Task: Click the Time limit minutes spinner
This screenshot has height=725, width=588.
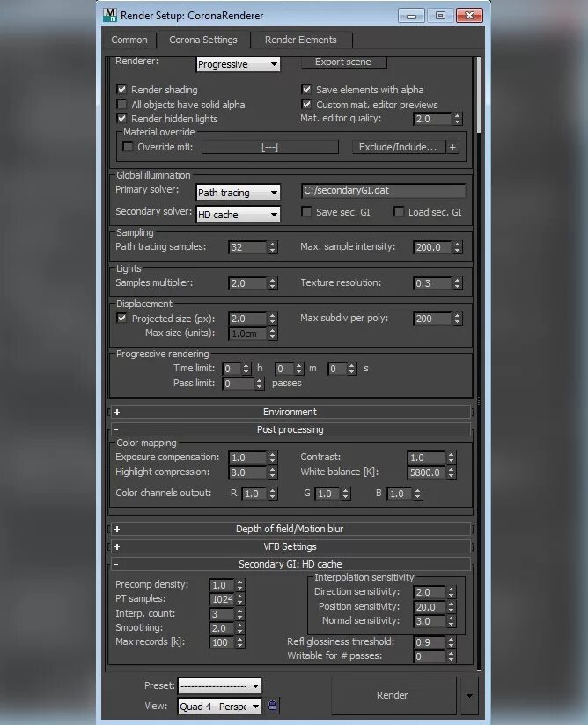Action: coord(299,369)
